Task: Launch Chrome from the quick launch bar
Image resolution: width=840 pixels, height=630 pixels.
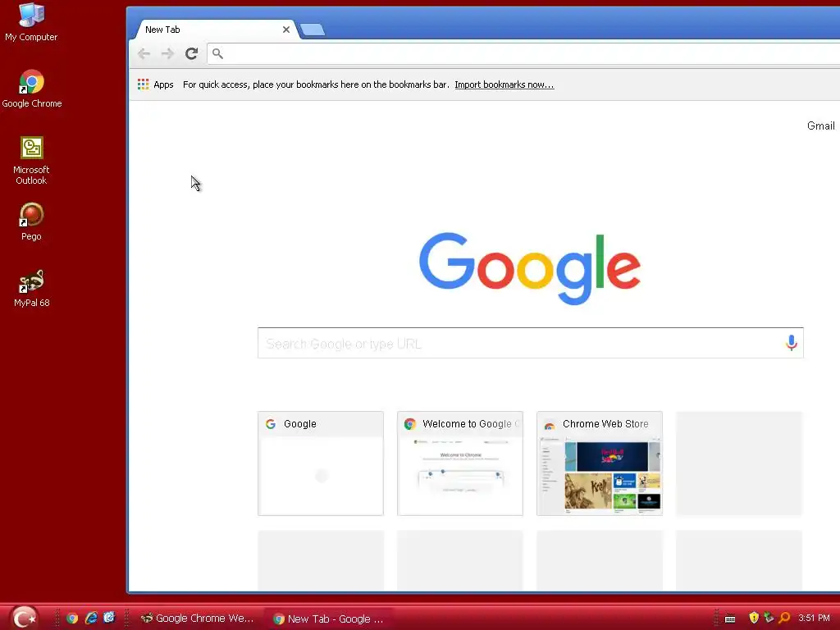Action: pyautogui.click(x=72, y=619)
